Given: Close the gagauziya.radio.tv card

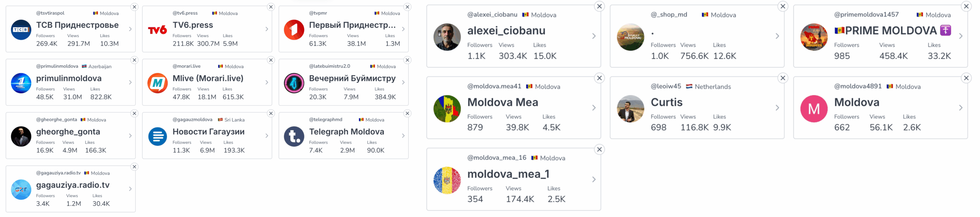Looking at the screenshot, I should pyautogui.click(x=134, y=167).
